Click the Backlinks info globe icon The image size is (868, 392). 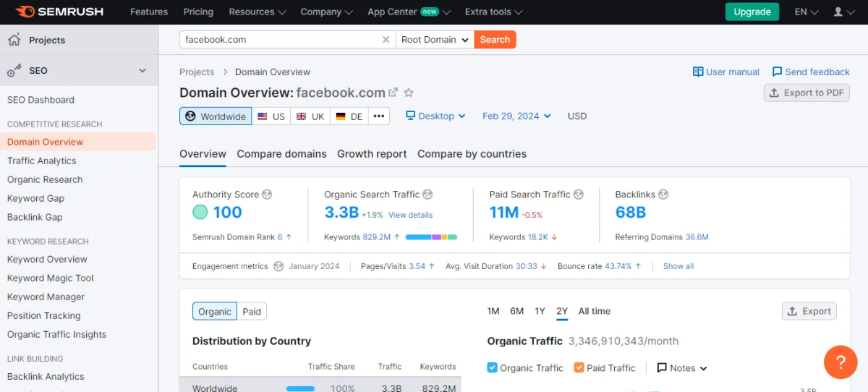pyautogui.click(x=663, y=195)
